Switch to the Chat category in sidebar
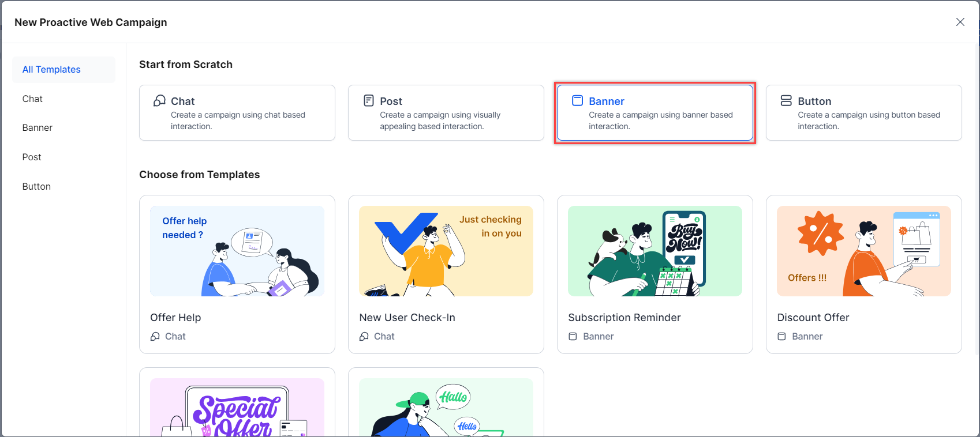This screenshot has width=980, height=437. tap(32, 99)
